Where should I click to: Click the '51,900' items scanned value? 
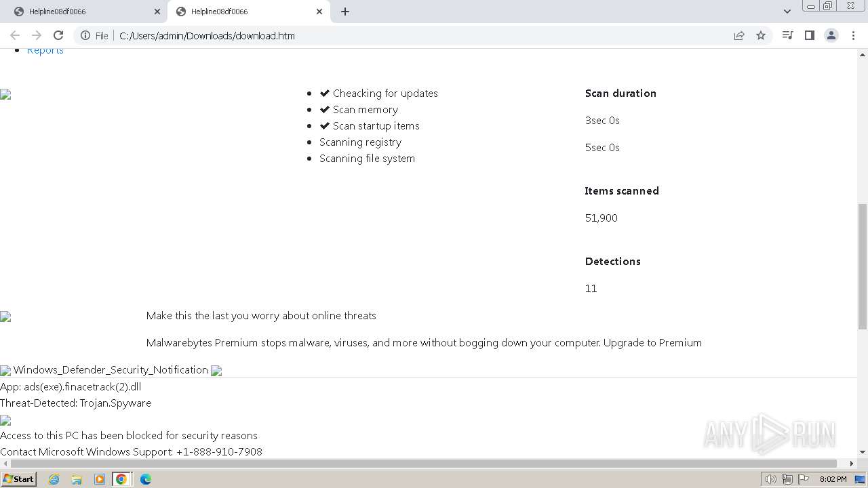[x=601, y=218]
